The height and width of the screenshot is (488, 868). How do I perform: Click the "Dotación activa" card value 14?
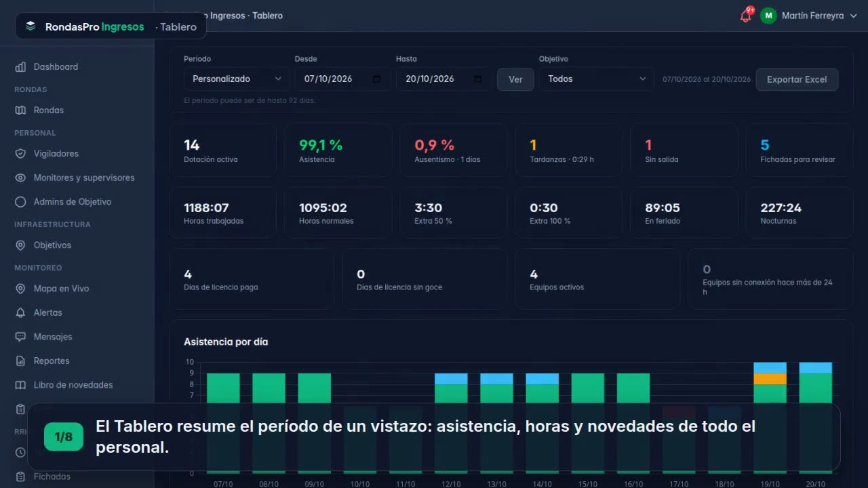coord(192,145)
